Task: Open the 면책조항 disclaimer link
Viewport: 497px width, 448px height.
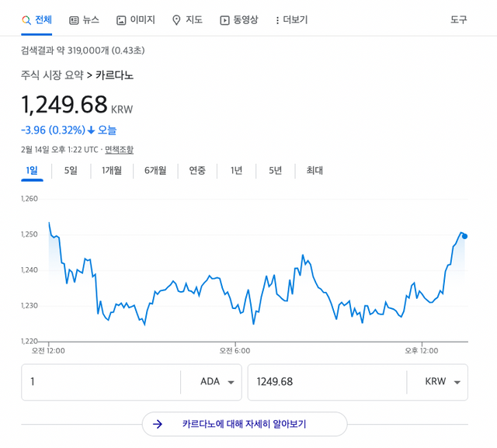Action: 119,150
